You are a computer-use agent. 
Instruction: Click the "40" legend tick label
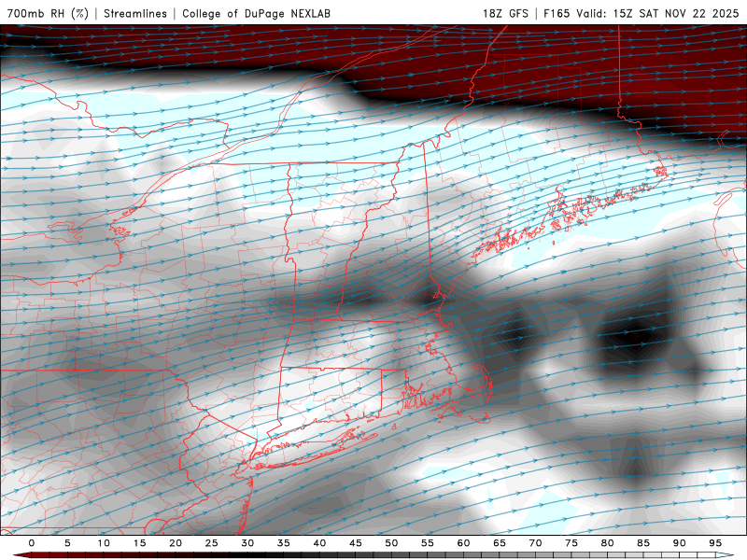pos(319,543)
